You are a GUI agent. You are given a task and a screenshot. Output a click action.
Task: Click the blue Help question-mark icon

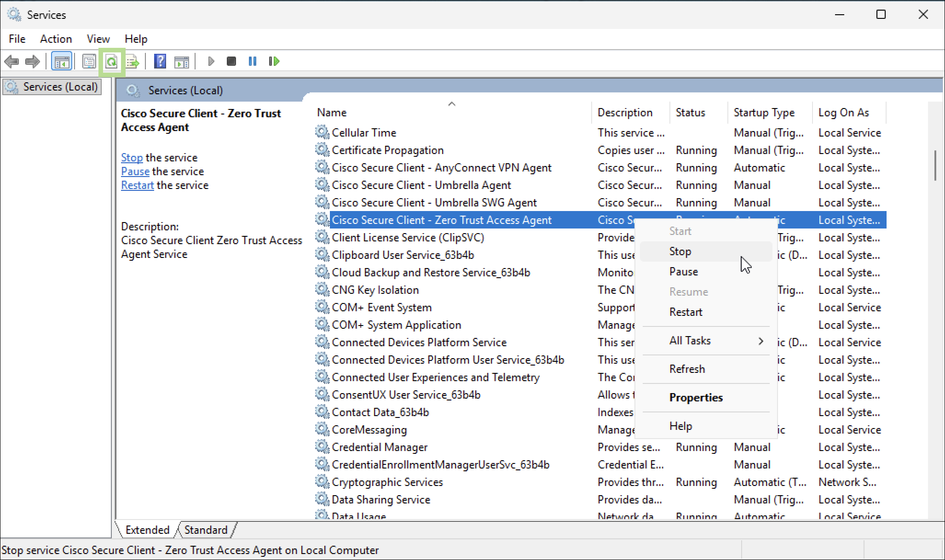(160, 61)
